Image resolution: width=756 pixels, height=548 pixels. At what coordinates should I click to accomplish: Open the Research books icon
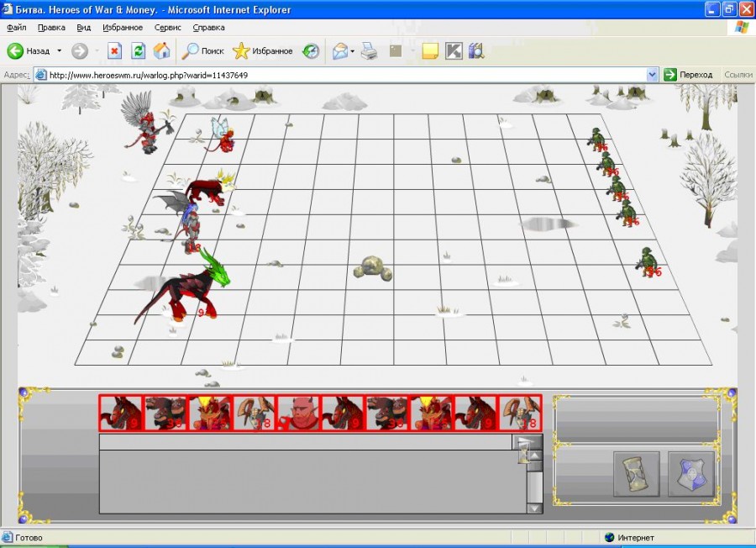coord(476,50)
